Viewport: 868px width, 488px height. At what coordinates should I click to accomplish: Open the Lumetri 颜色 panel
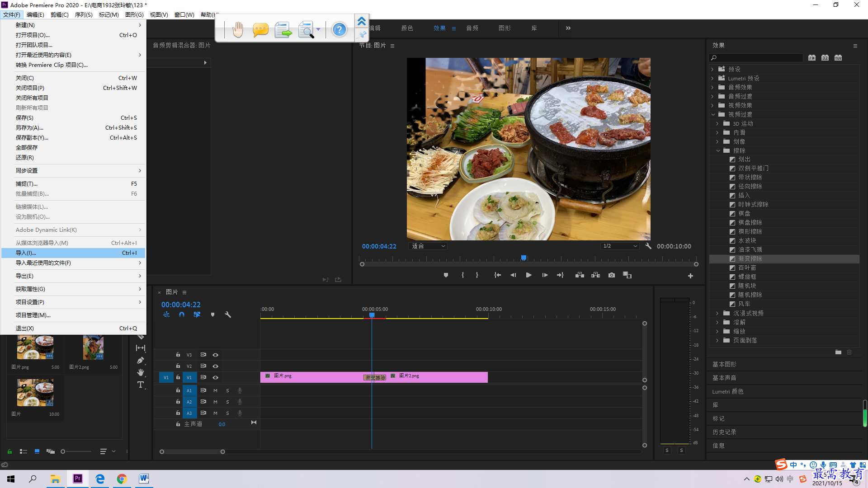[x=728, y=391]
